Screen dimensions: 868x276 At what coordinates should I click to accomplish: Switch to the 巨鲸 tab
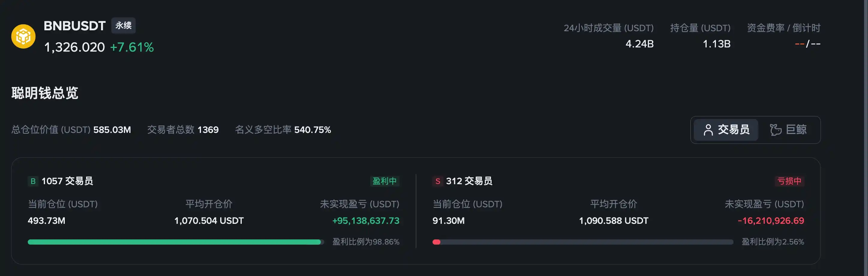(789, 130)
